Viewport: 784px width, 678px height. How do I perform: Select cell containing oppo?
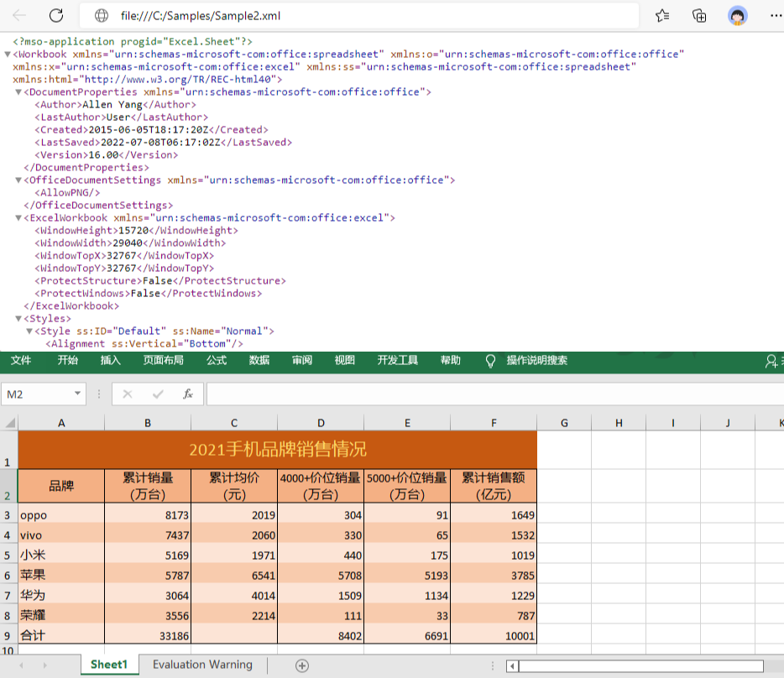61,515
